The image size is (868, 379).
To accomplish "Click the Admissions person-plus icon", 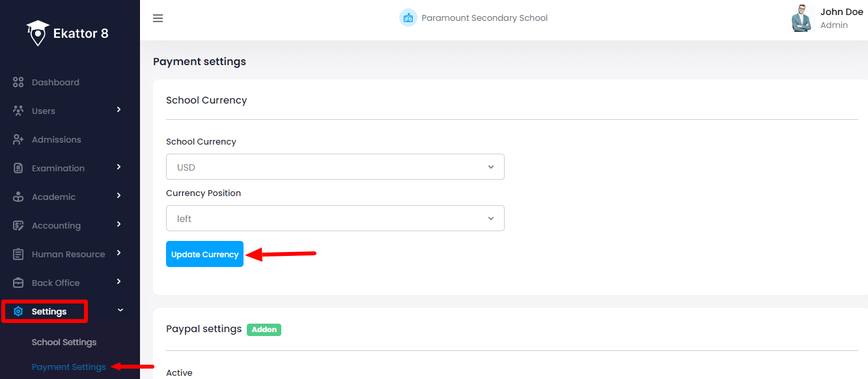I will click(18, 140).
